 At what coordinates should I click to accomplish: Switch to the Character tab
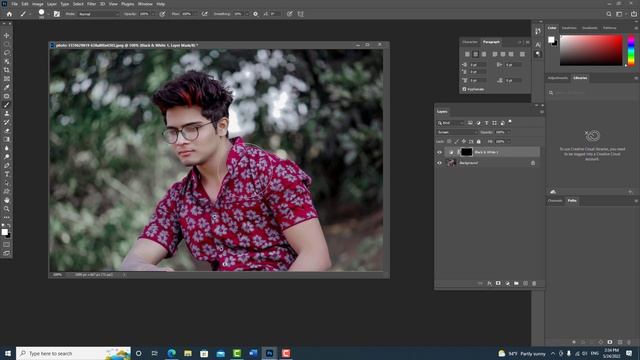tap(470, 42)
